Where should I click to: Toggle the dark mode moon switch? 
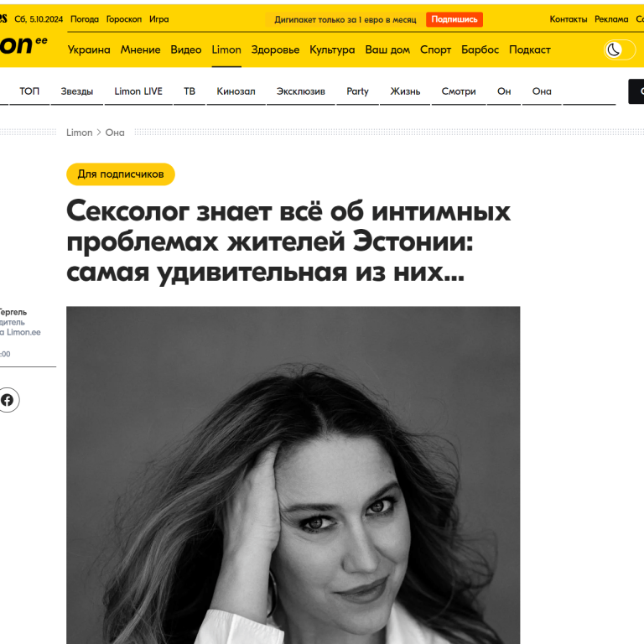click(620, 50)
